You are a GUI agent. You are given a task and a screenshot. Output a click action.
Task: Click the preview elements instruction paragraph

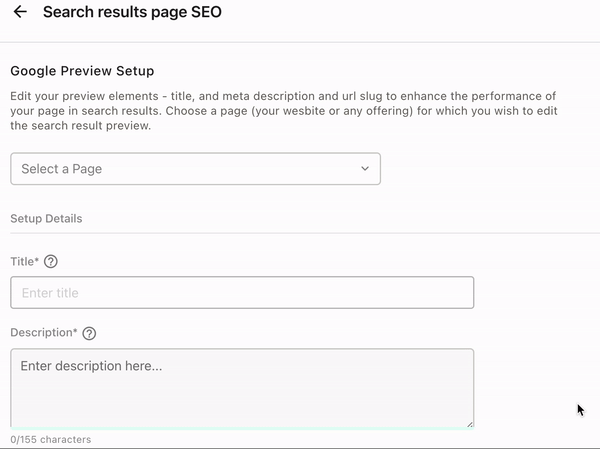(x=284, y=111)
